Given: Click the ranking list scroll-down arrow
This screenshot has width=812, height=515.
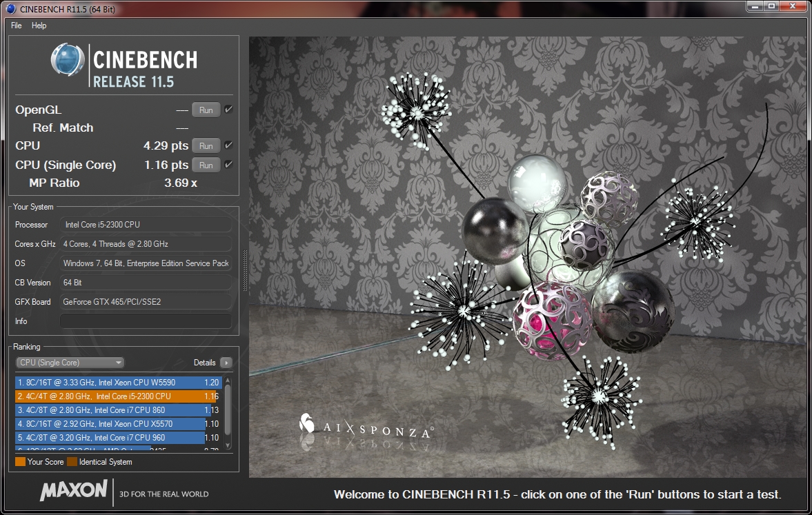Looking at the screenshot, I should coord(228,445).
